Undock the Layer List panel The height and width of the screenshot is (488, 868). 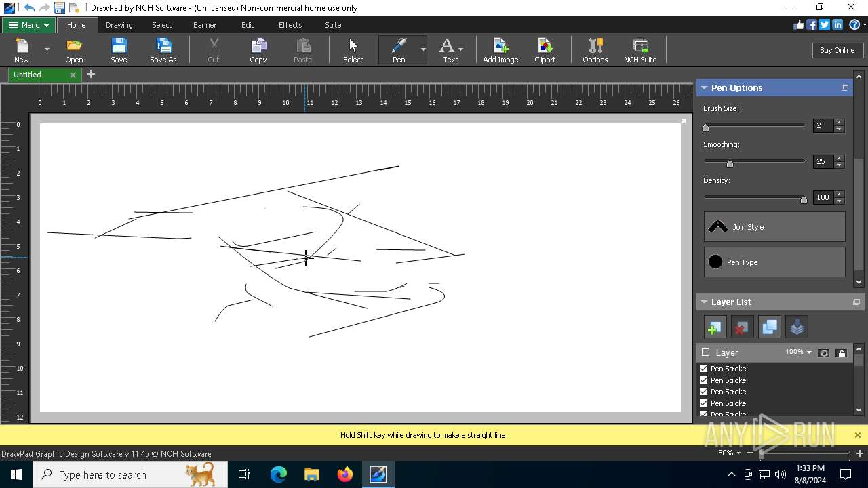(856, 302)
